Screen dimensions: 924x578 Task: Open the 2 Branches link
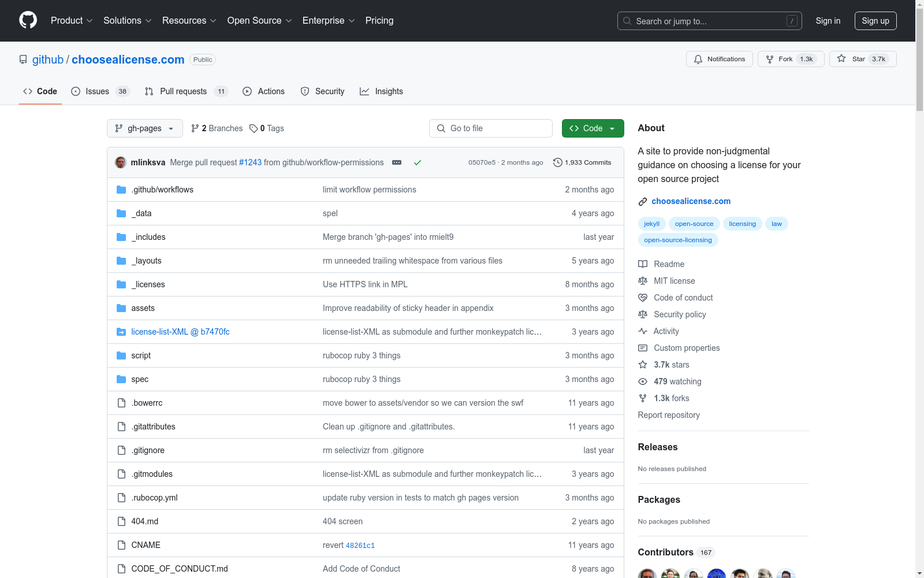coord(217,128)
